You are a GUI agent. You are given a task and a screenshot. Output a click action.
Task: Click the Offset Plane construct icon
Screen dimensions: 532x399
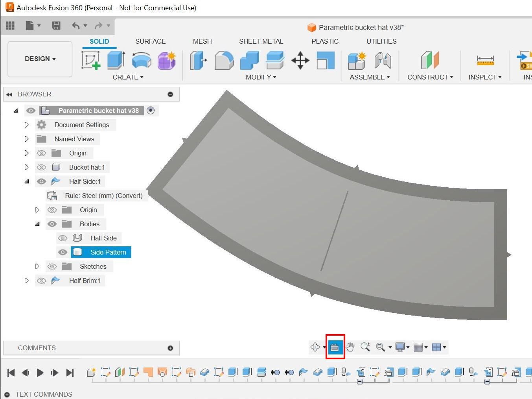(x=430, y=60)
